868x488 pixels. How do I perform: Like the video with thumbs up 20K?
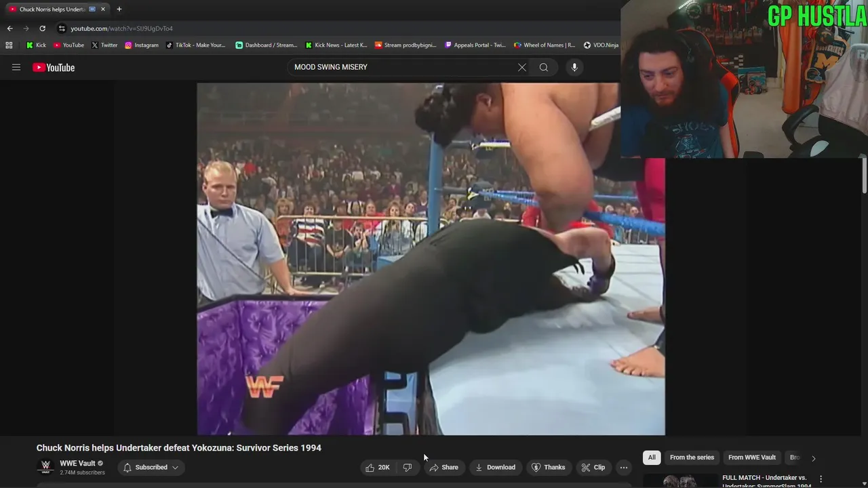378,467
